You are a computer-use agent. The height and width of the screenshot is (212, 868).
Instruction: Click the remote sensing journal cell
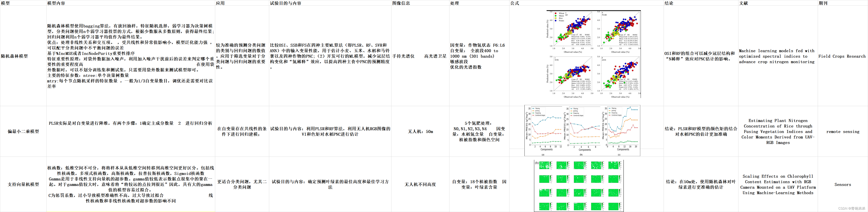click(843, 132)
